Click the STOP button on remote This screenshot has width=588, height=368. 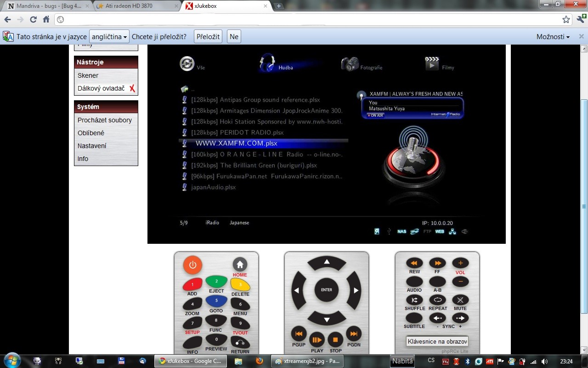pos(335,340)
